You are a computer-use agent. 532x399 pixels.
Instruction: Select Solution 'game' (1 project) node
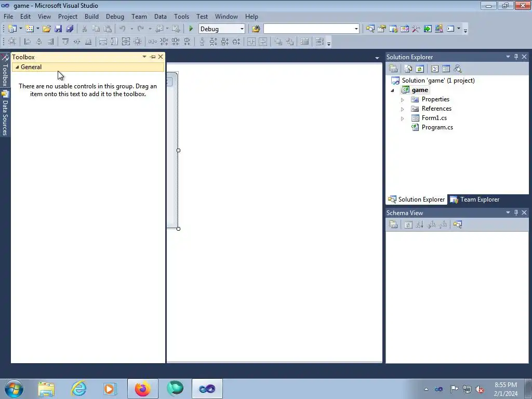[438, 81]
